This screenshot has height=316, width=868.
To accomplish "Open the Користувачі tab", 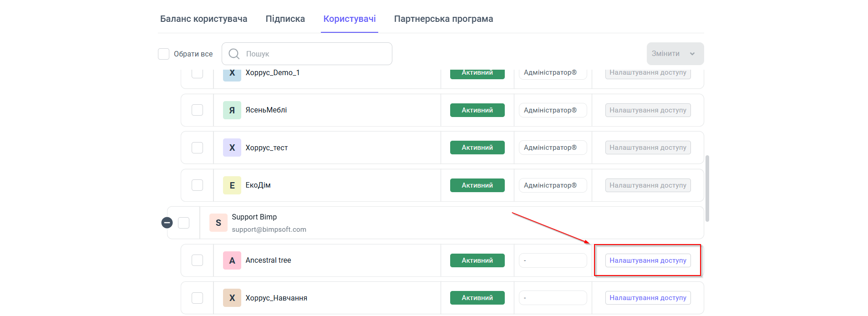I will (x=350, y=19).
